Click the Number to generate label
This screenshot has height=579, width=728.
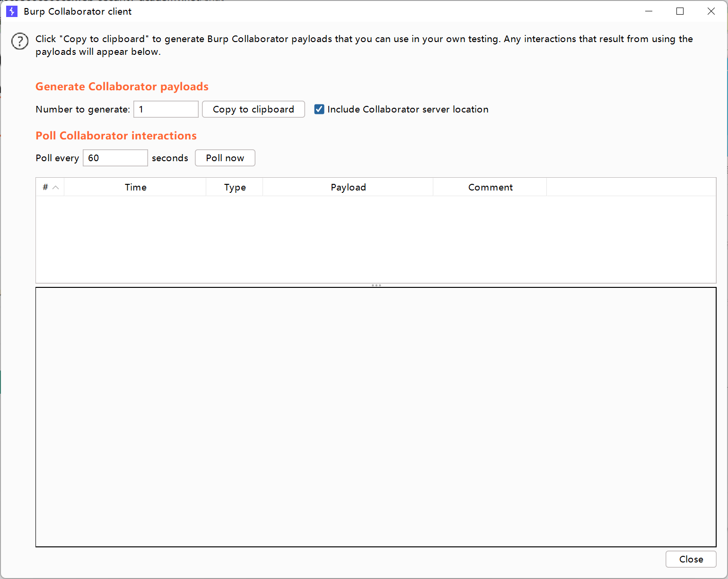83,109
